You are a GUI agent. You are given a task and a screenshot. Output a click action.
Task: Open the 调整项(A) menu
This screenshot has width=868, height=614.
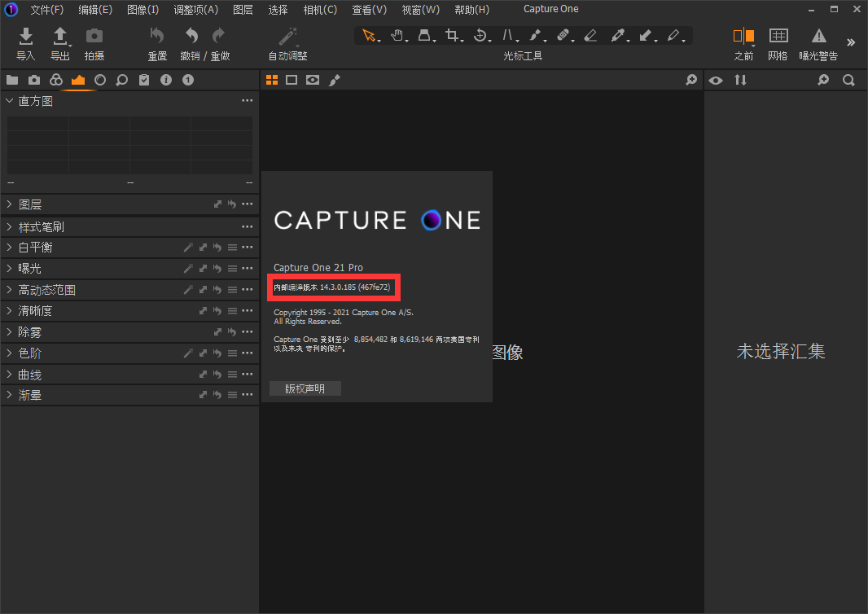[196, 10]
